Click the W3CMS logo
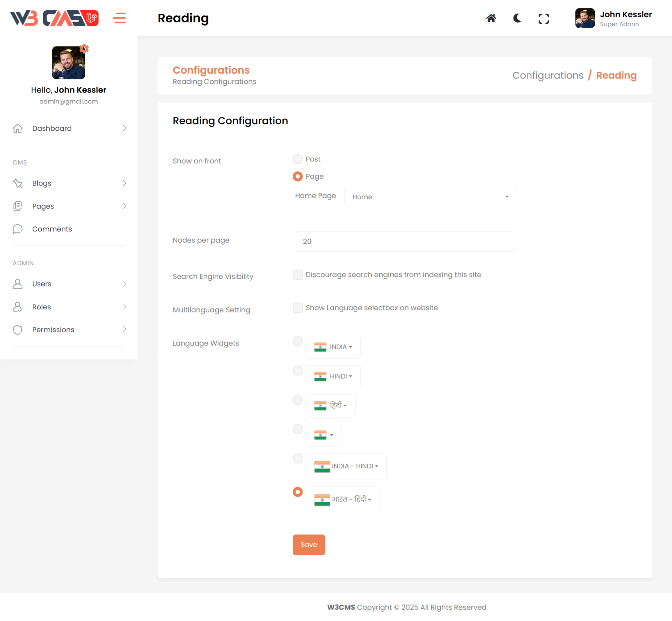Image resolution: width=672 pixels, height=621 pixels. pyautogui.click(x=54, y=18)
